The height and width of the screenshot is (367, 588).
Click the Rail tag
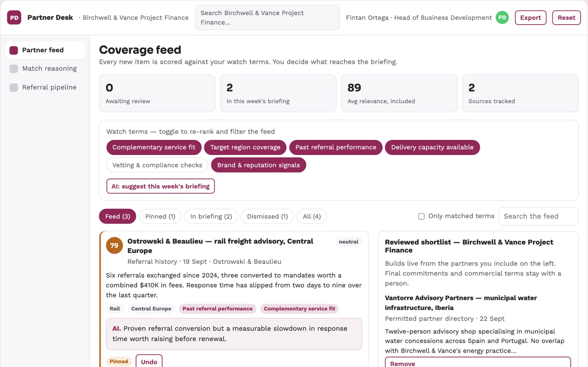pos(115,309)
